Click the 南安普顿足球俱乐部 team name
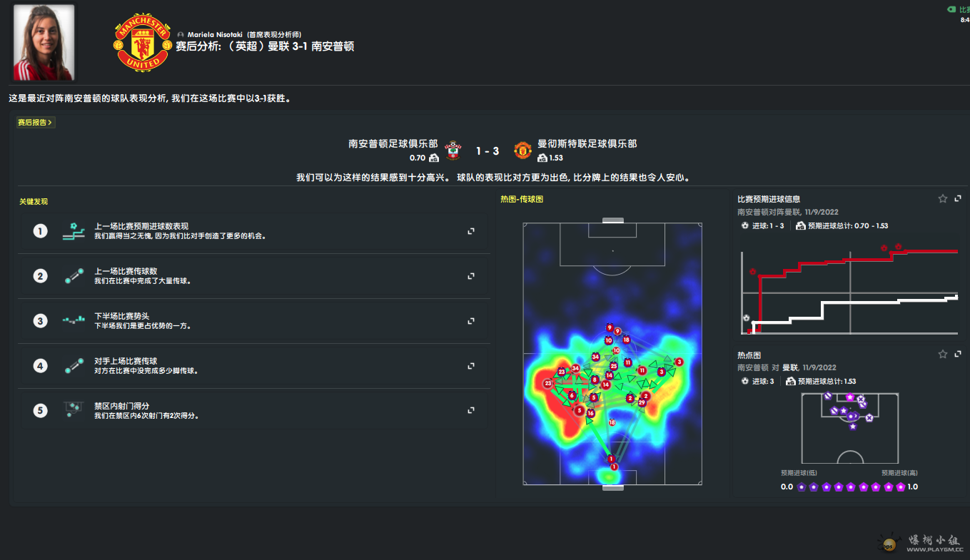Viewport: 970px width, 560px height. [393, 144]
